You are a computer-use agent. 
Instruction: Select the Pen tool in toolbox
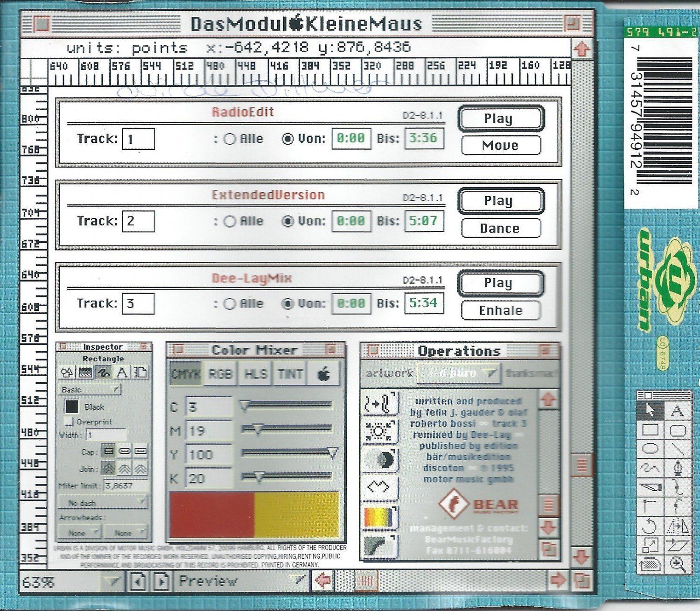click(x=678, y=467)
